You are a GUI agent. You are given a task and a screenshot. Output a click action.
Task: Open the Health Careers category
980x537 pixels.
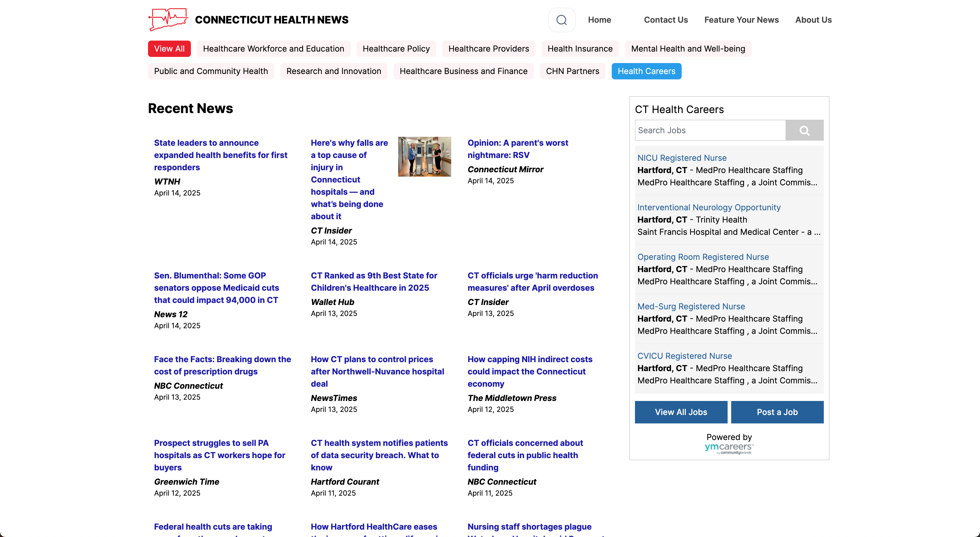coord(646,71)
